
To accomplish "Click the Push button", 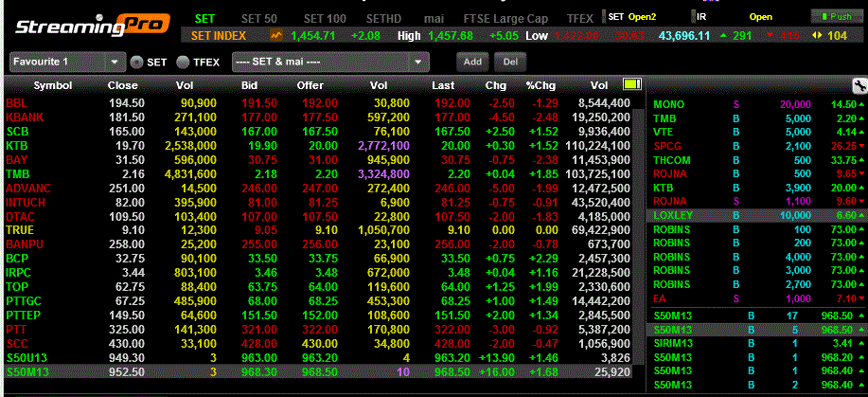I will point(836,17).
